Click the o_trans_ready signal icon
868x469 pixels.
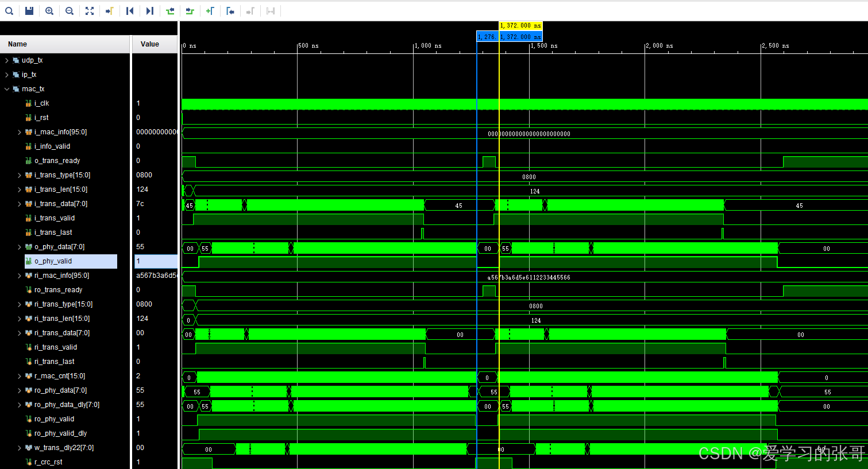[x=29, y=161]
